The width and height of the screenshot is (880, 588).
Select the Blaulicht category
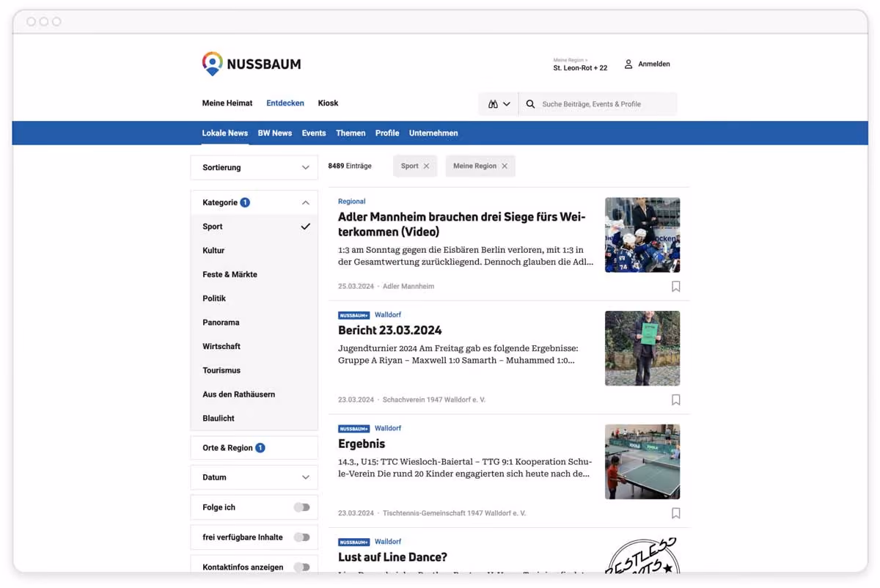tap(254, 418)
